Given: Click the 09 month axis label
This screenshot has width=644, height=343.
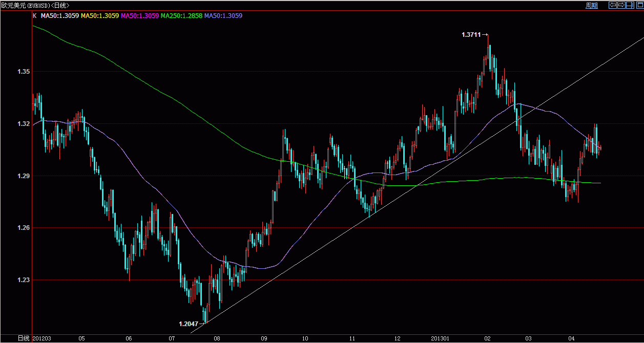Looking at the screenshot, I should pyautogui.click(x=264, y=338).
